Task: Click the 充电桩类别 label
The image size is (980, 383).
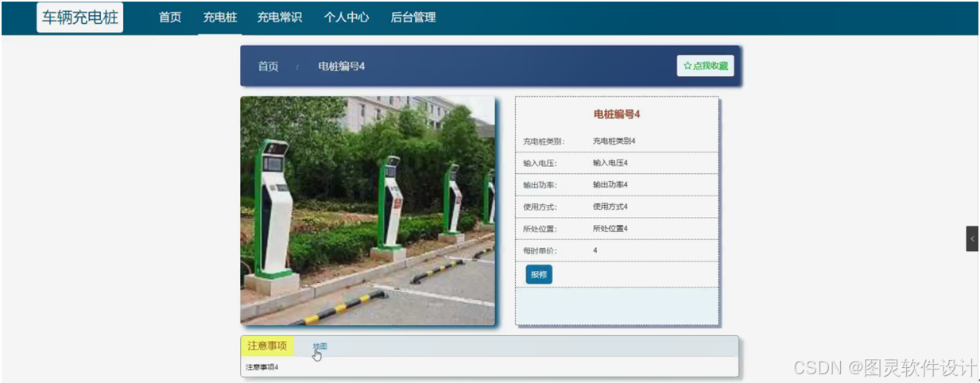Action: tap(544, 141)
